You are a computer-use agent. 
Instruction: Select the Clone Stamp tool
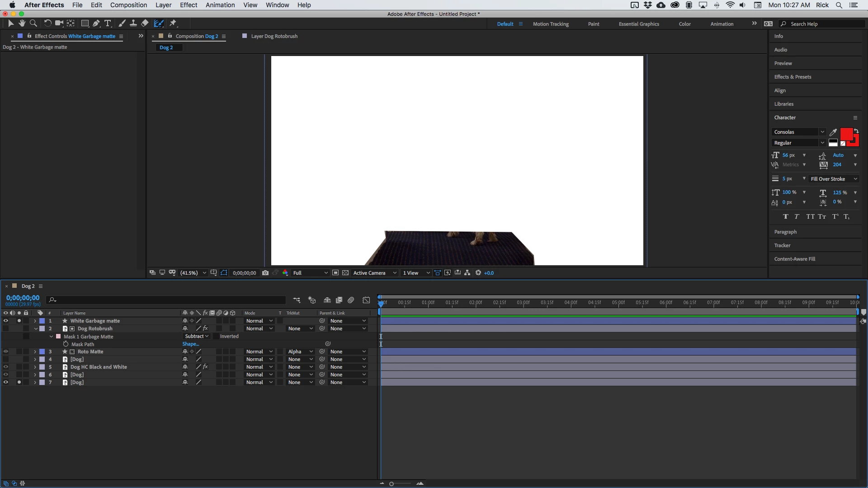(x=133, y=23)
